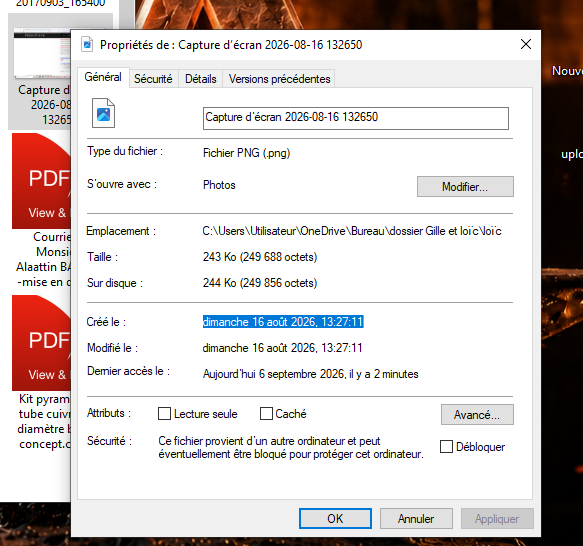Click the Photos application name text
This screenshot has width=583, height=546.
219,185
